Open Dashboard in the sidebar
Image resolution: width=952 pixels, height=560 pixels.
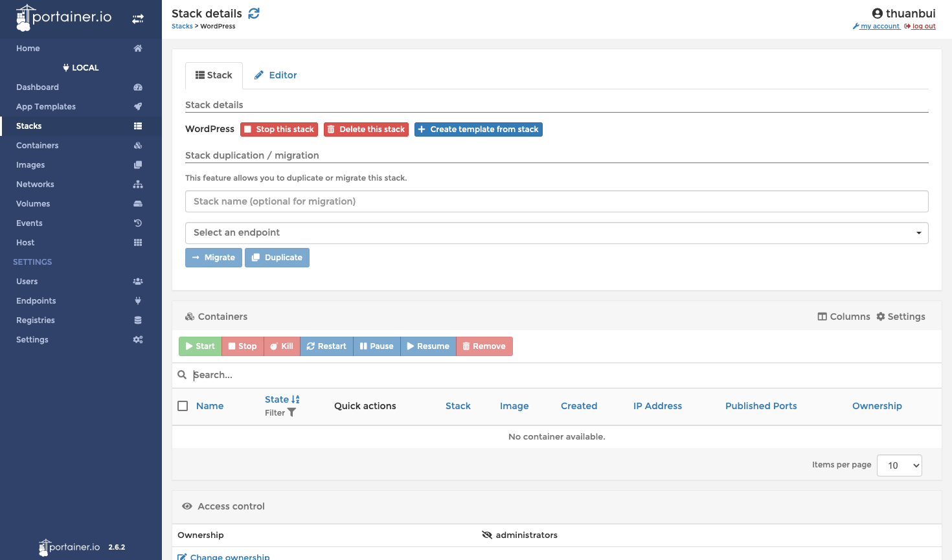38,87
